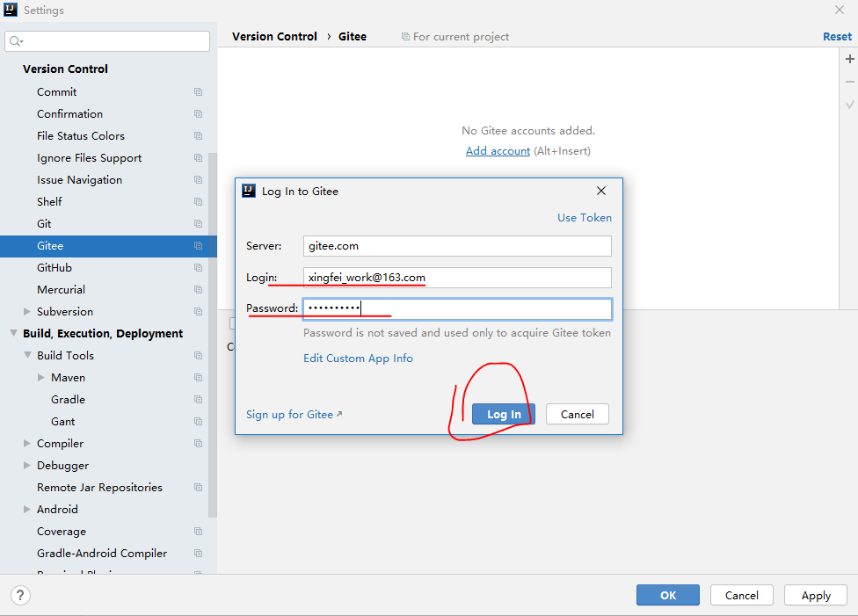Click the search magnifier icon in settings
The width and height of the screenshot is (858, 616).
[x=16, y=41]
